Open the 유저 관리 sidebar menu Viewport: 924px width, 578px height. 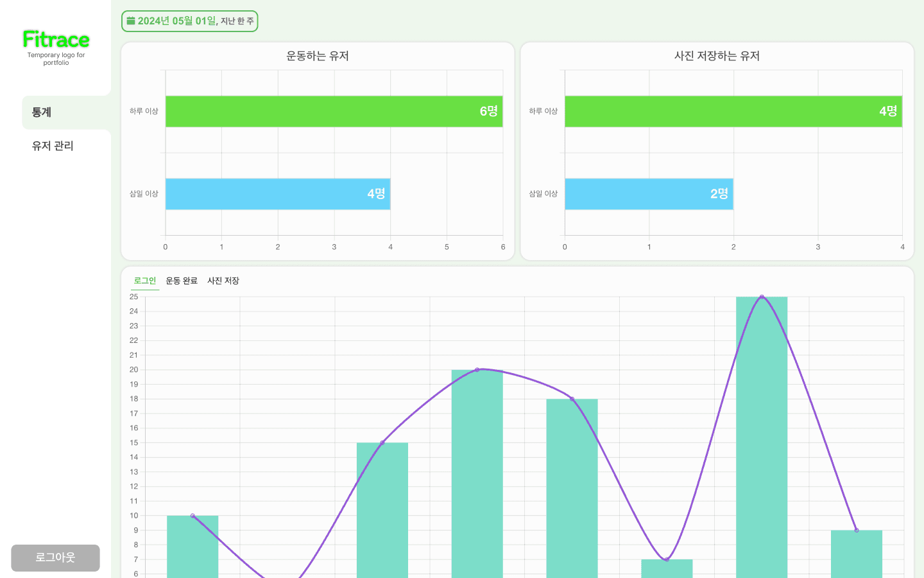pyautogui.click(x=53, y=146)
